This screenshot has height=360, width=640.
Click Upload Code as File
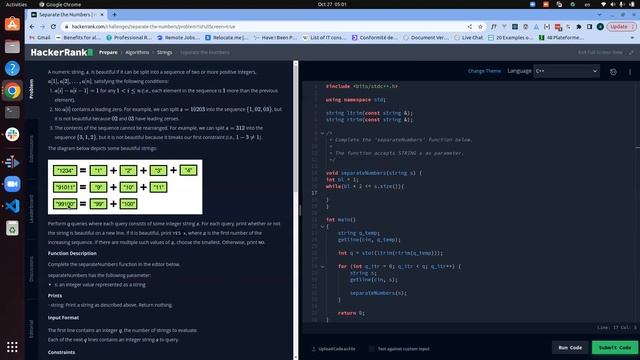(333, 349)
